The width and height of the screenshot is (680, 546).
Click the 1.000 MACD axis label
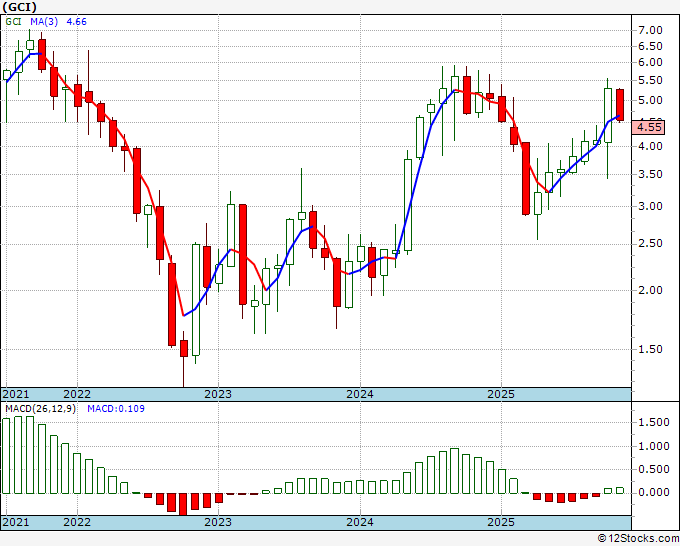coord(654,446)
